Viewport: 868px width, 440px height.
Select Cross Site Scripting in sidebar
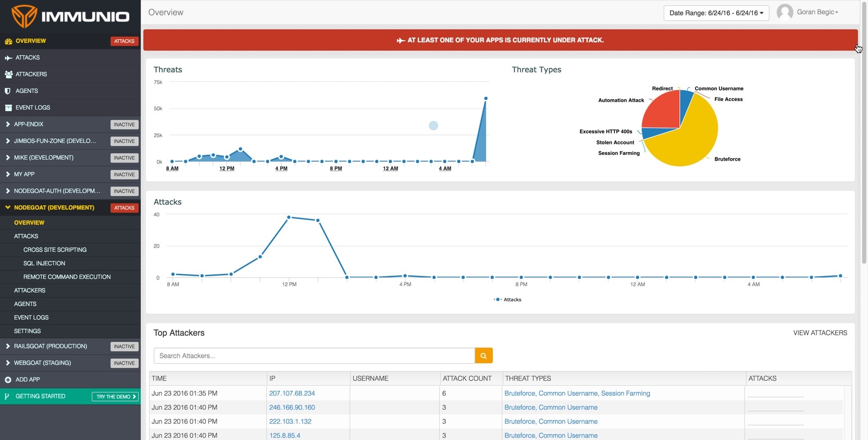(55, 250)
